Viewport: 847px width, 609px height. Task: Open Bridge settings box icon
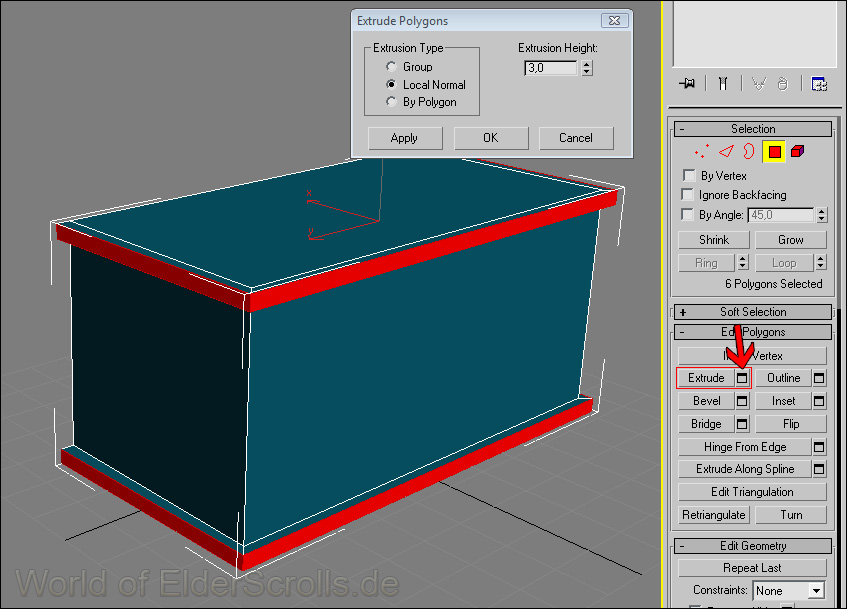tap(742, 424)
